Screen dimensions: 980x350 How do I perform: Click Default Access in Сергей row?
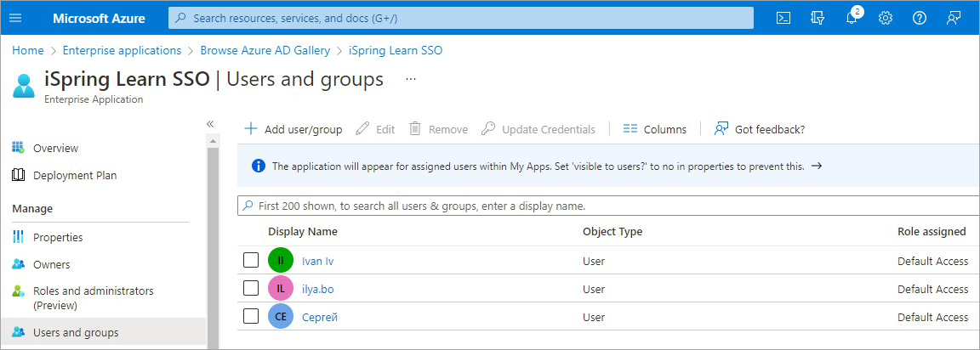click(933, 317)
